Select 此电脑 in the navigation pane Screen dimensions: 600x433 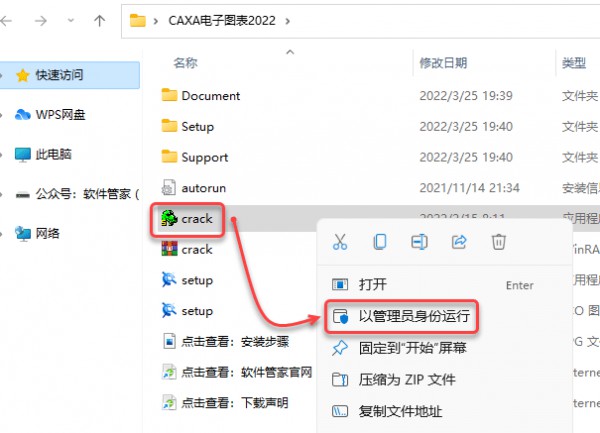coord(54,154)
